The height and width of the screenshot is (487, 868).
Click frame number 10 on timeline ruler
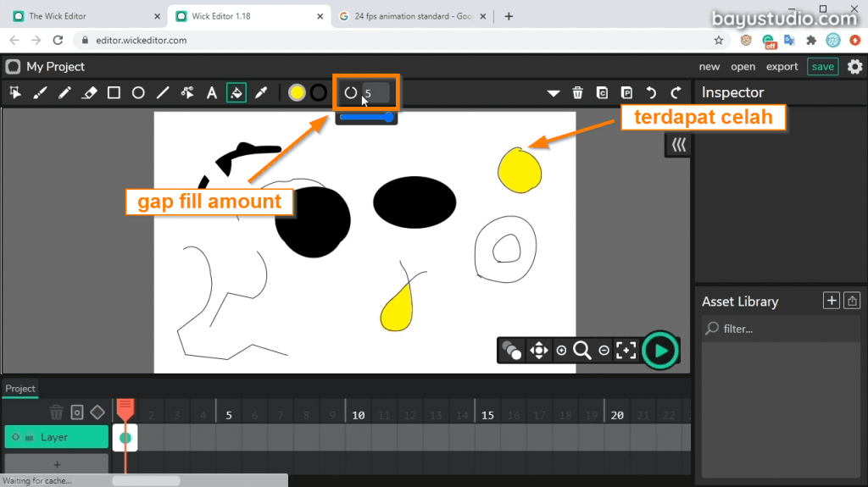pos(359,415)
